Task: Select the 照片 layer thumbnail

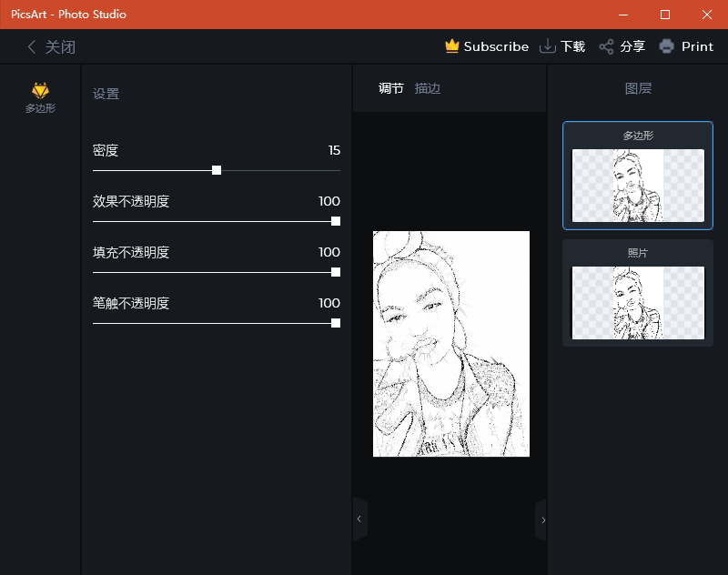Action: coord(638,303)
